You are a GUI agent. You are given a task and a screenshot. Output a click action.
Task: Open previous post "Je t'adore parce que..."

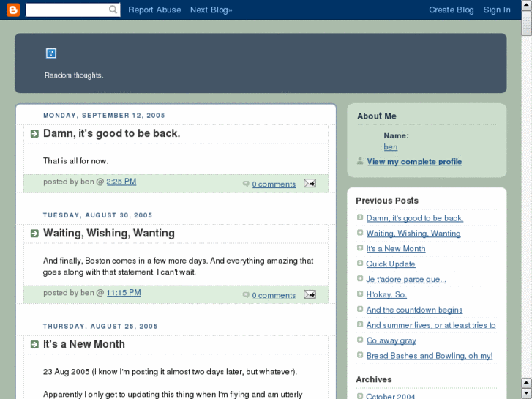coord(406,279)
